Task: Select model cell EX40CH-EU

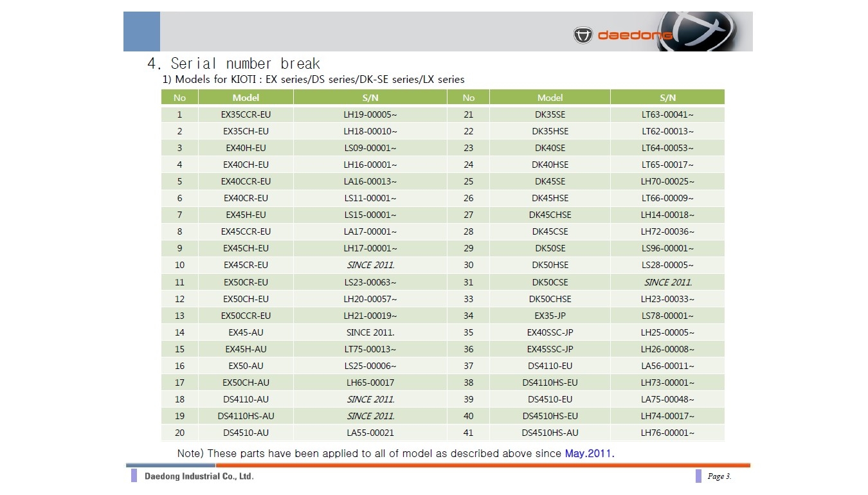Action: pyautogui.click(x=246, y=165)
